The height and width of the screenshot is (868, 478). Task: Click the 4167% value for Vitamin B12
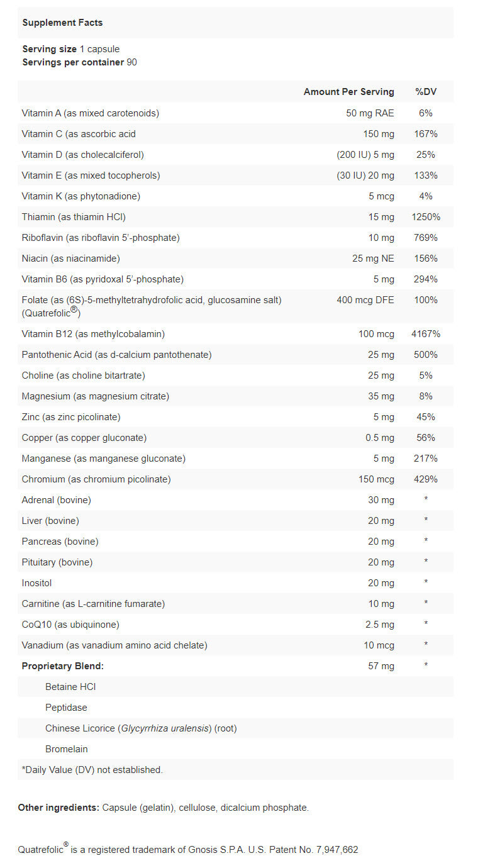pos(425,334)
